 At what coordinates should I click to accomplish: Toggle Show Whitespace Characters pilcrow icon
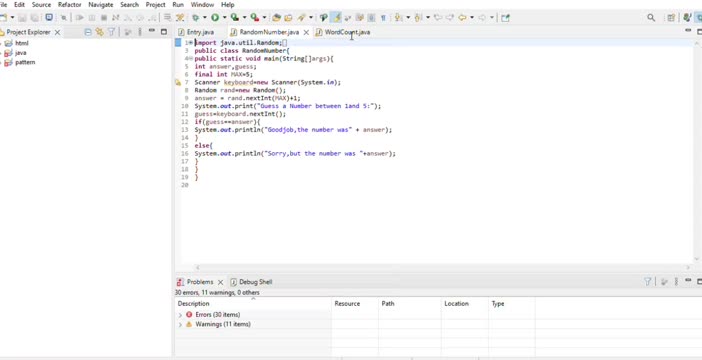coord(383,18)
